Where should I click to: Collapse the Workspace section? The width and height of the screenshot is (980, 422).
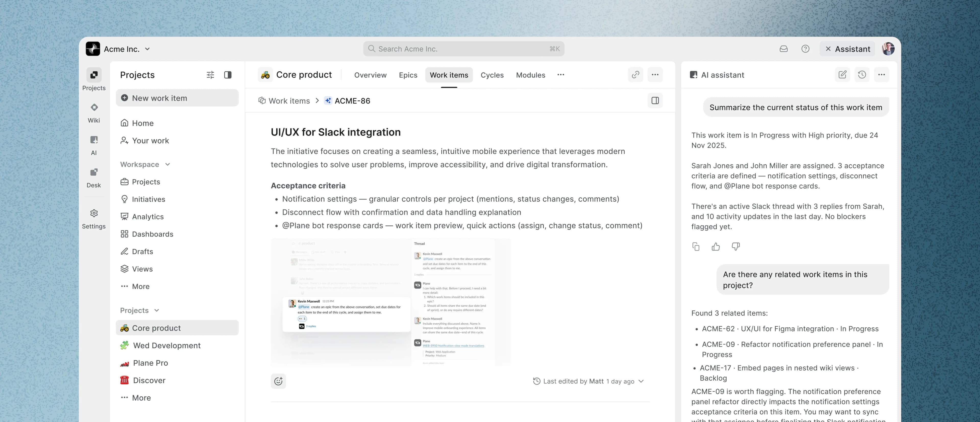(x=167, y=165)
